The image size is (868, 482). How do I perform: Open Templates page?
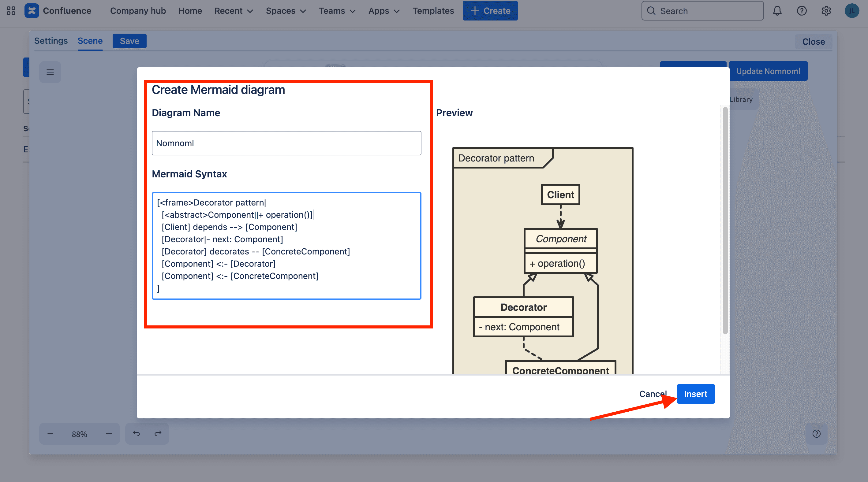433,11
